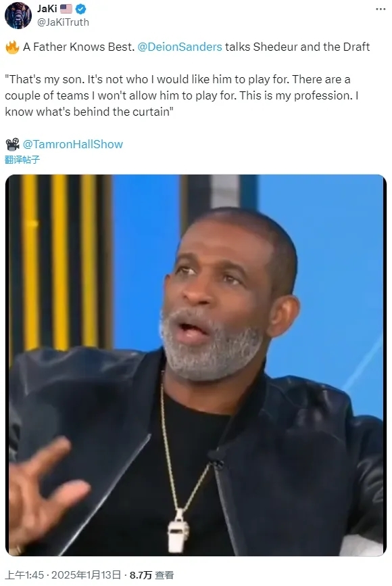Click the 8.7万 view count

click(141, 574)
